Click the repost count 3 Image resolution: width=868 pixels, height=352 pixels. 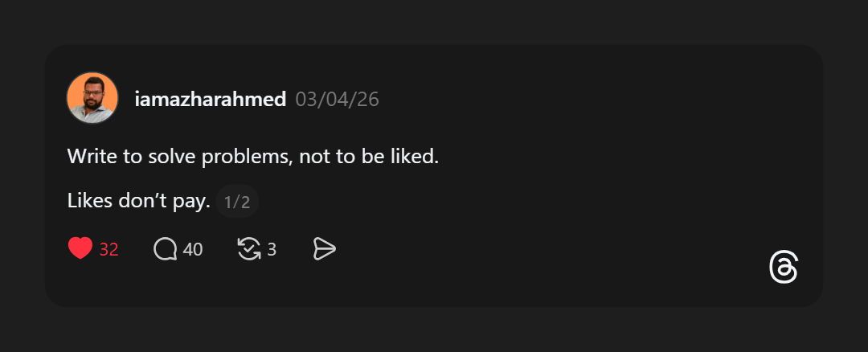(x=272, y=250)
